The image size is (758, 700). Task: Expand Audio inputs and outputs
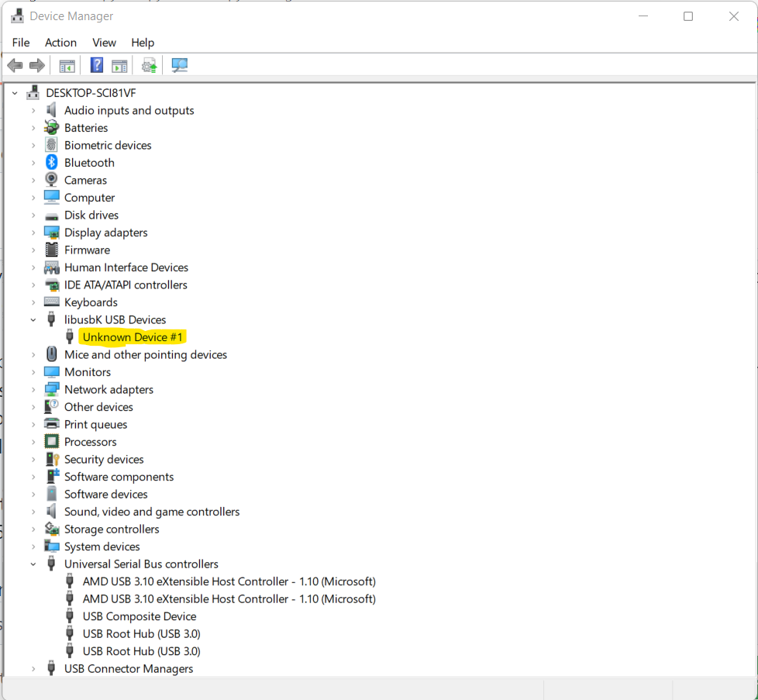[33, 111]
